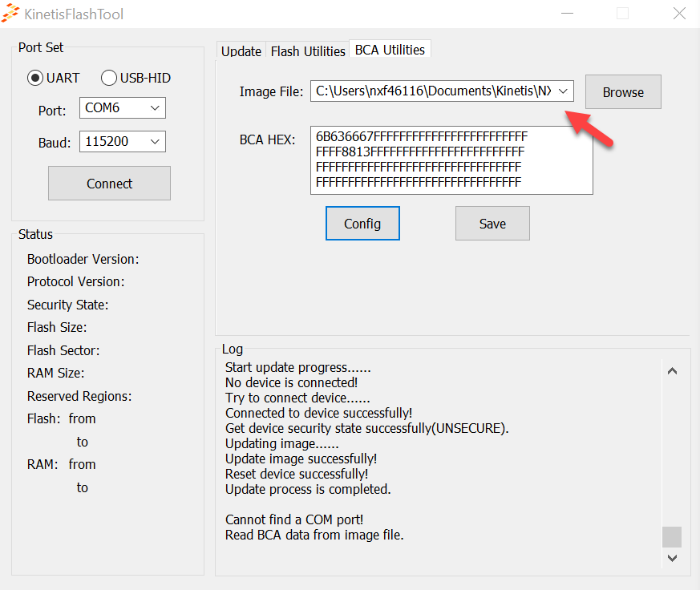The width and height of the screenshot is (700, 590).
Task: Open the Baud 115200 dropdown
Action: click(123, 141)
